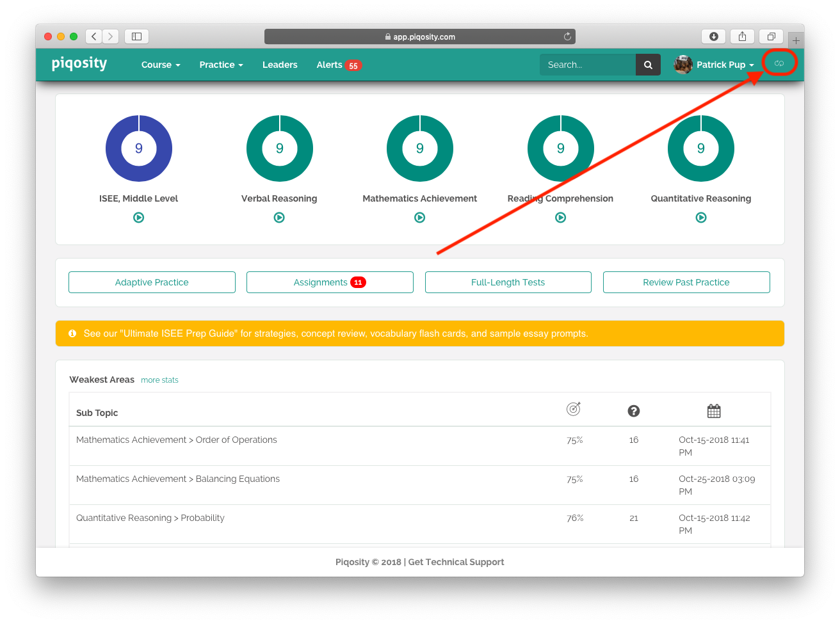Start practice under Reading Comprehension

[561, 218]
